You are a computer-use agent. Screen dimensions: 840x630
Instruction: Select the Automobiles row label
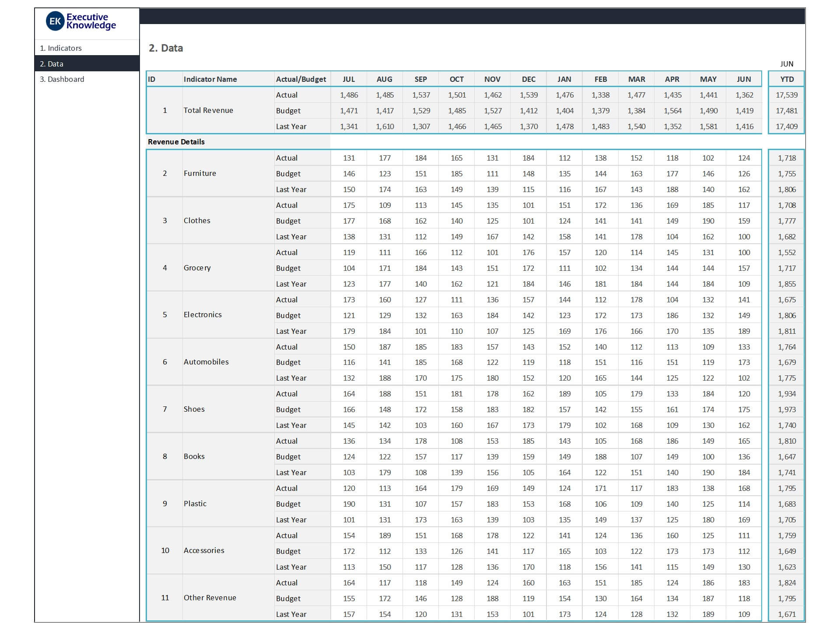tap(206, 362)
